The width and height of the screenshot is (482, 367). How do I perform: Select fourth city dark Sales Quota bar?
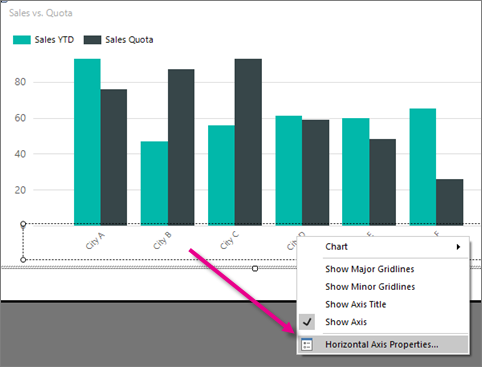tap(315, 173)
